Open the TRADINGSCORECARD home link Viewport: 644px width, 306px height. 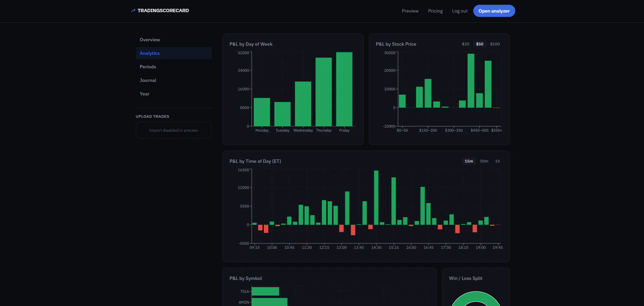click(160, 10)
